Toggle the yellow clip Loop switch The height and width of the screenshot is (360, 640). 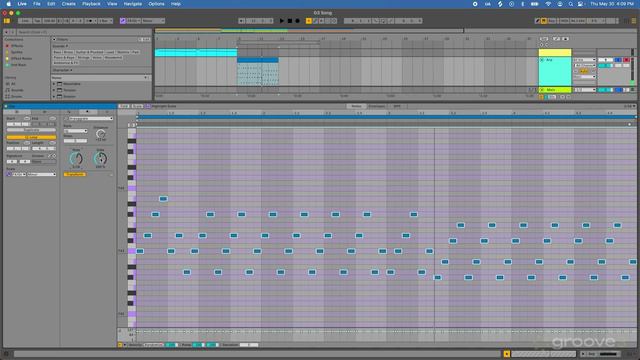tap(31, 137)
